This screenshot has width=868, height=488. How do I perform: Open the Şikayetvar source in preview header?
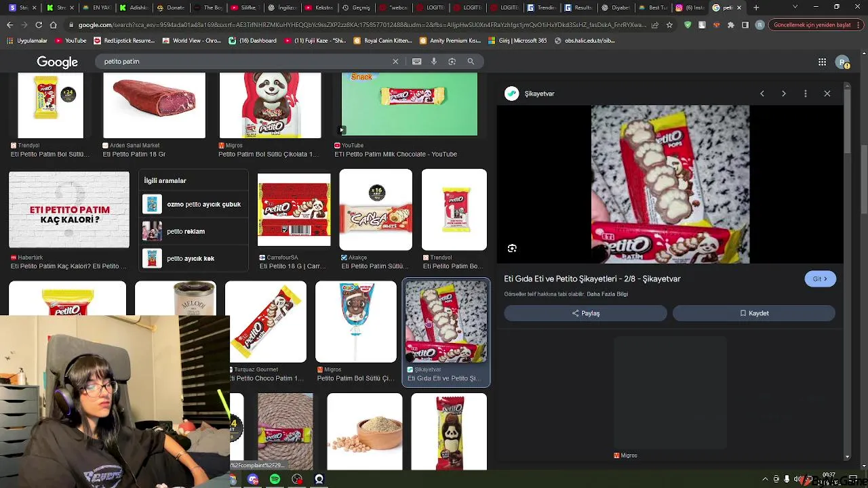(x=530, y=94)
